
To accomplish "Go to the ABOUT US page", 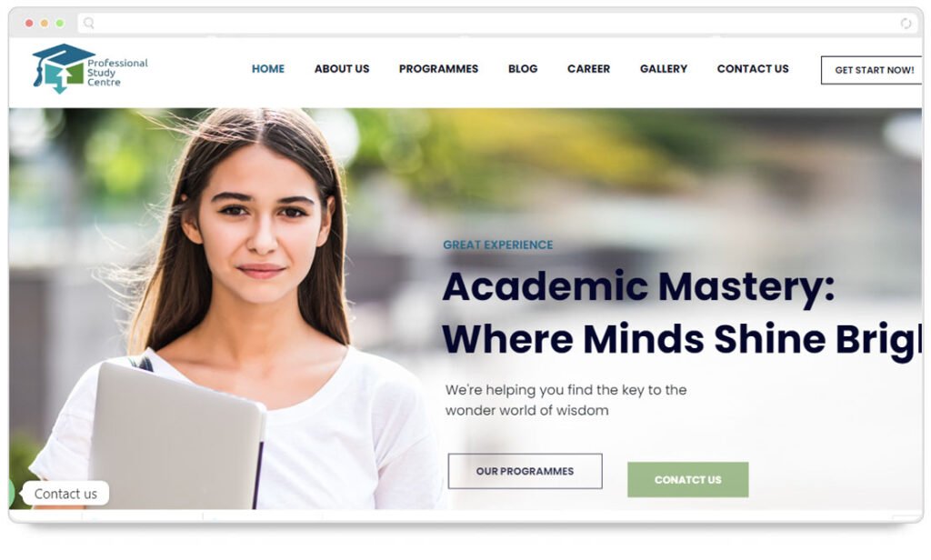I will 342,69.
